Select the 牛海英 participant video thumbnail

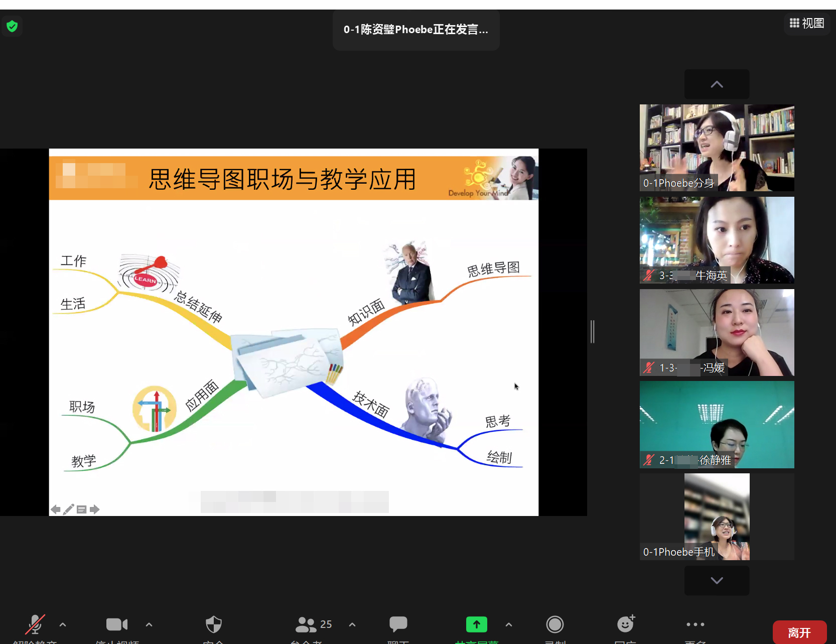717,240
